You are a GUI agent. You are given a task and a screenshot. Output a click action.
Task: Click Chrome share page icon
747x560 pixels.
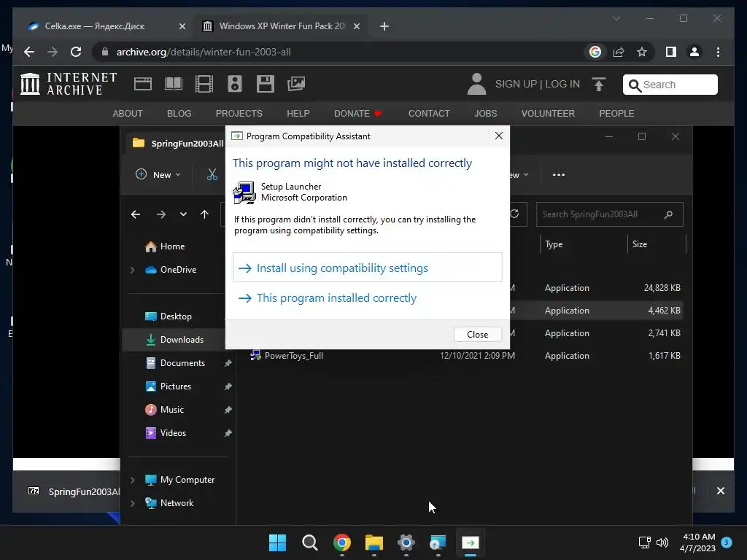[619, 52]
